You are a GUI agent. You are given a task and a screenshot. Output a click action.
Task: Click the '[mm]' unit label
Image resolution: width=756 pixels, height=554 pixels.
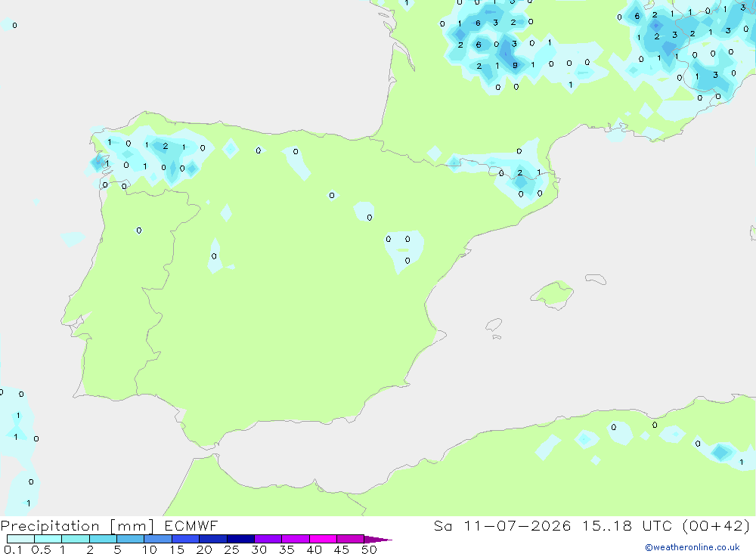(x=132, y=526)
